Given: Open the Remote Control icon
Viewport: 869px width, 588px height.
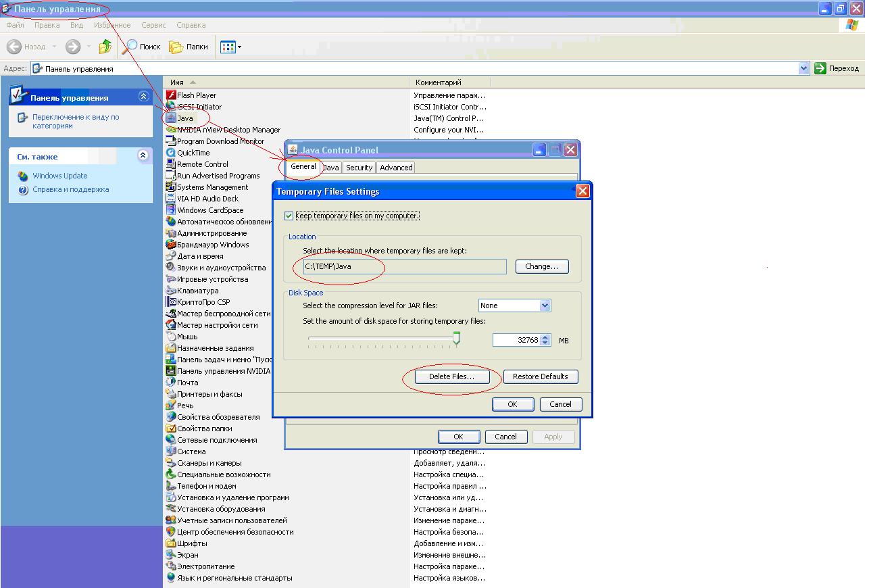Looking at the screenshot, I should point(171,164).
